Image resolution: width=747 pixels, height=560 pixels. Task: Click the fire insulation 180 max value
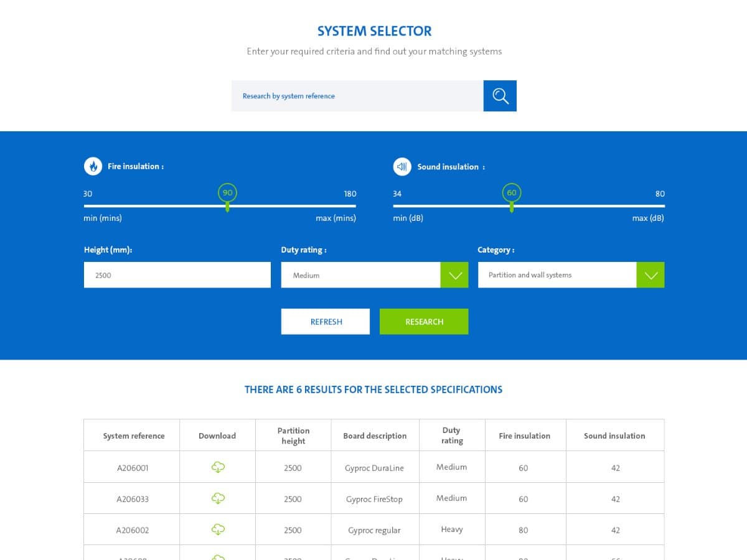[350, 194]
